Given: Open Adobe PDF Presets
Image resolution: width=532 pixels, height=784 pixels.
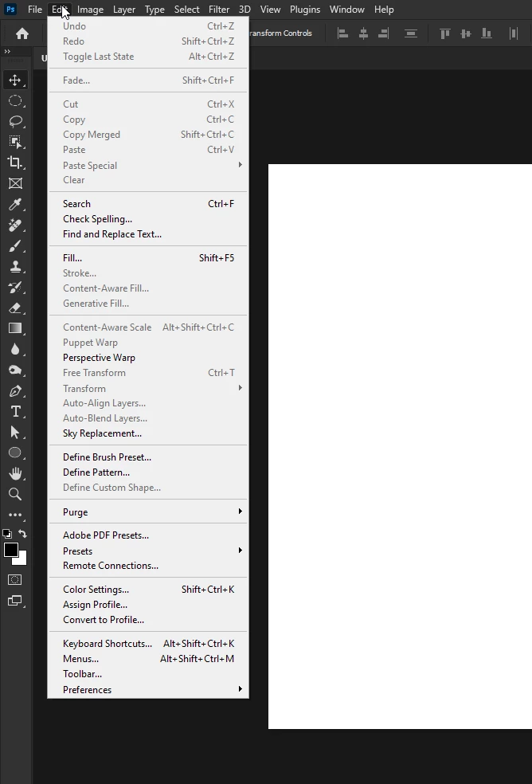Looking at the screenshot, I should pyautogui.click(x=148, y=535).
